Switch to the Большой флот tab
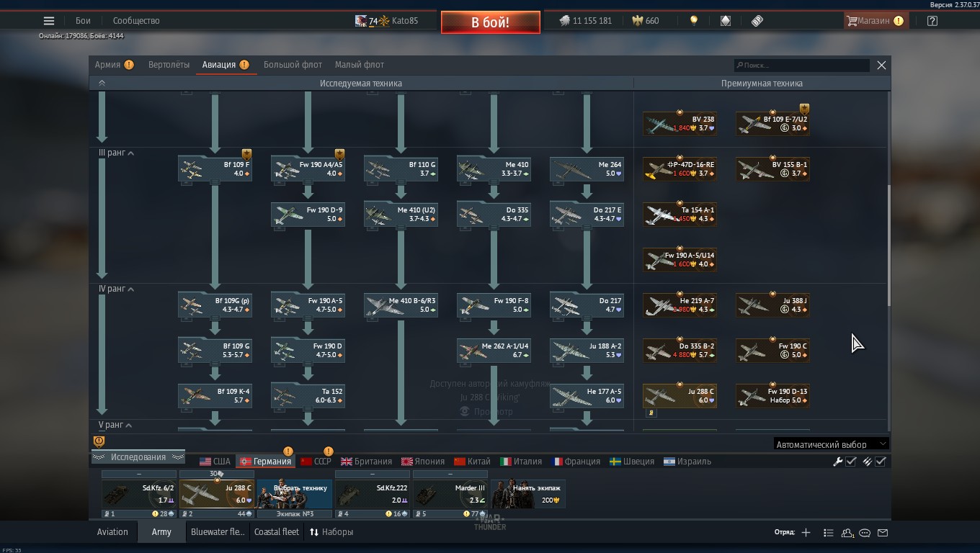This screenshot has width=980, height=553. pyautogui.click(x=293, y=65)
